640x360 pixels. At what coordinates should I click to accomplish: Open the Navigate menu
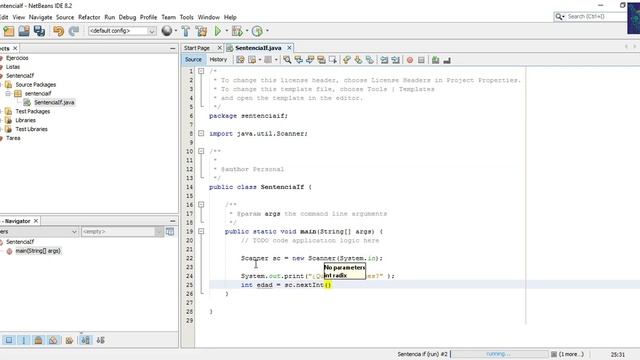[40, 17]
